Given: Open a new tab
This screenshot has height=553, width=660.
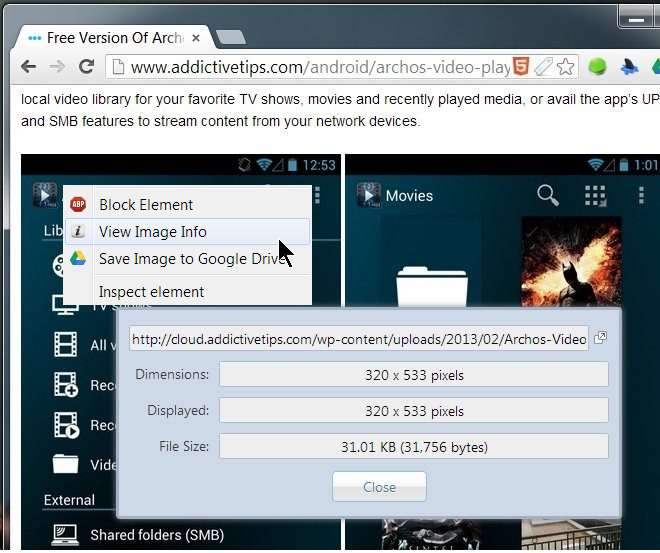Looking at the screenshot, I should click(231, 37).
